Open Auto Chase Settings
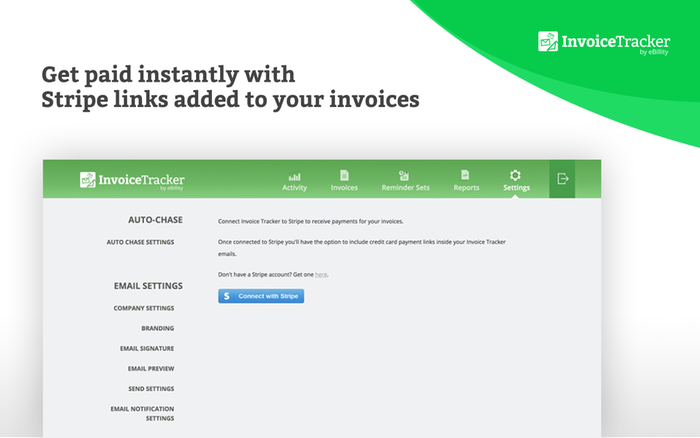 (x=140, y=242)
